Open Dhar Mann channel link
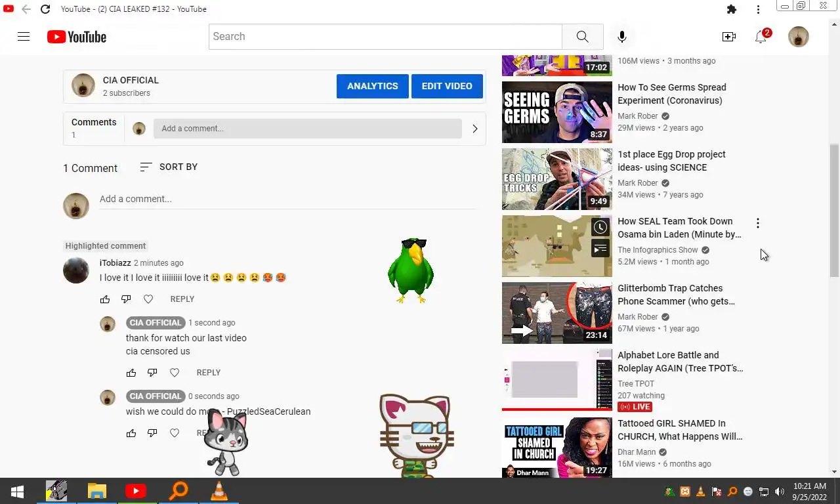Image resolution: width=840 pixels, height=504 pixels. point(636,452)
